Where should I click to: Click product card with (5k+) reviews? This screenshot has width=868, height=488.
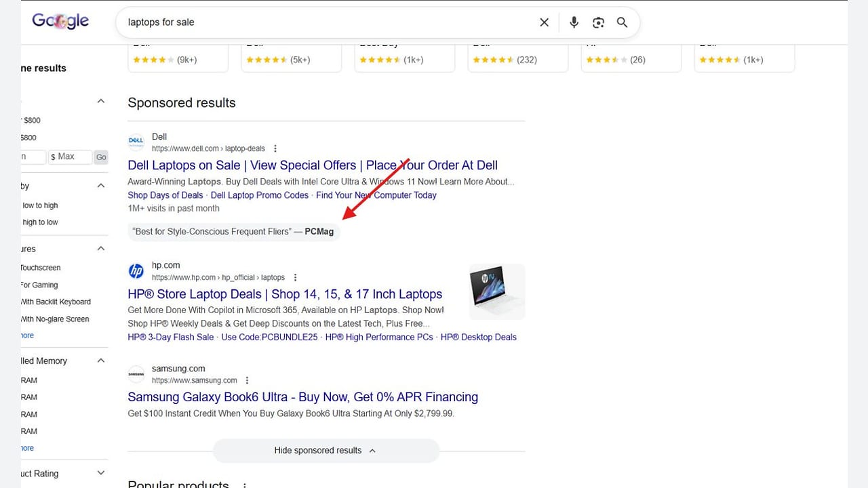coord(291,58)
